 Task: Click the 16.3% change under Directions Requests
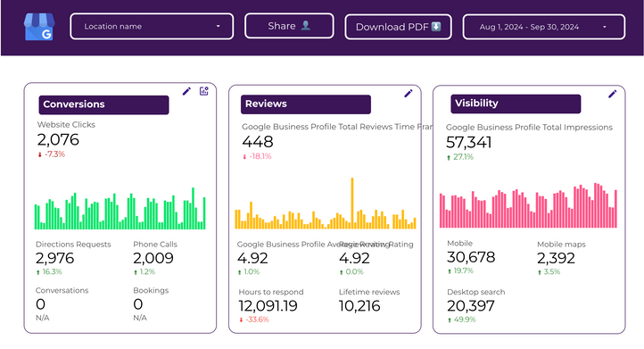click(x=49, y=271)
